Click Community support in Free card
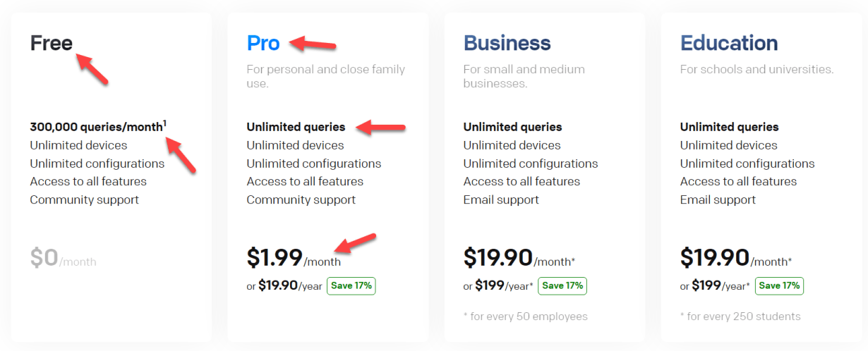Viewport: 868px width, 351px height. 84,199
